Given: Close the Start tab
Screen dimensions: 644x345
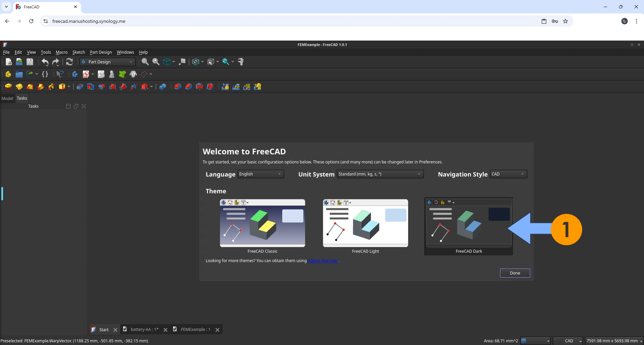Looking at the screenshot, I should [115, 330].
